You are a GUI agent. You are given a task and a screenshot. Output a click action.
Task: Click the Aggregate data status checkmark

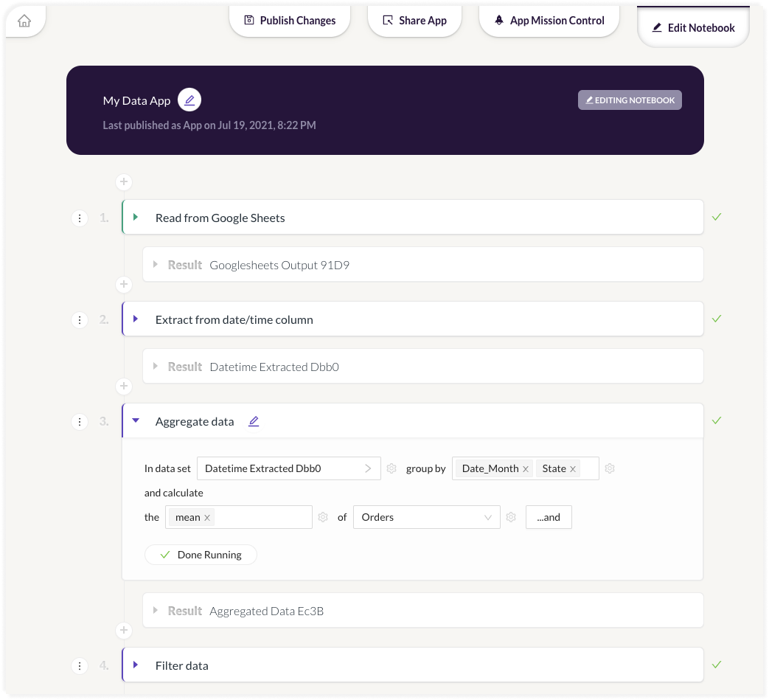[x=717, y=420]
